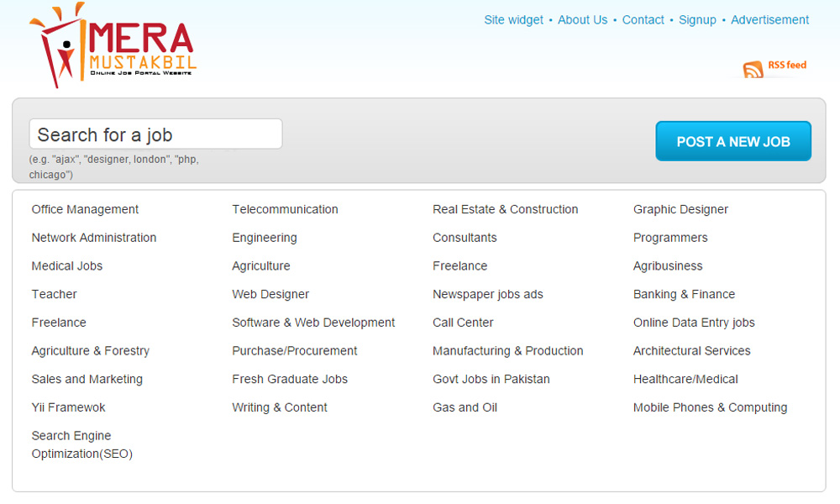Focus the Search for a job field
This screenshot has width=840, height=504.
(x=155, y=134)
